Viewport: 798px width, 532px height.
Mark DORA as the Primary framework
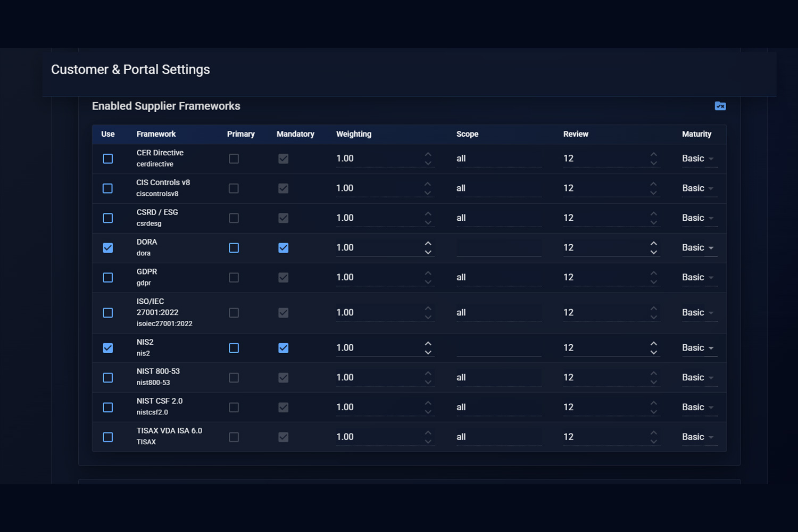pos(234,248)
